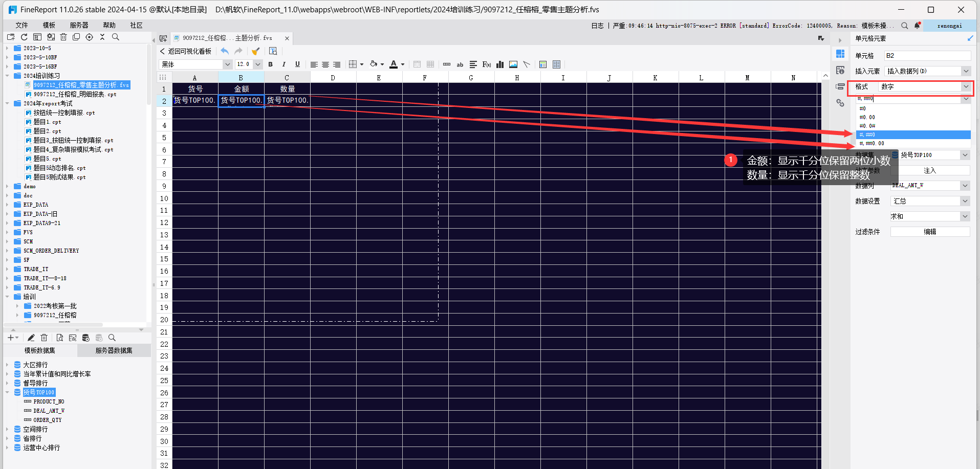Open preview icon next to format painter
This screenshot has width=980, height=469.
point(273,51)
